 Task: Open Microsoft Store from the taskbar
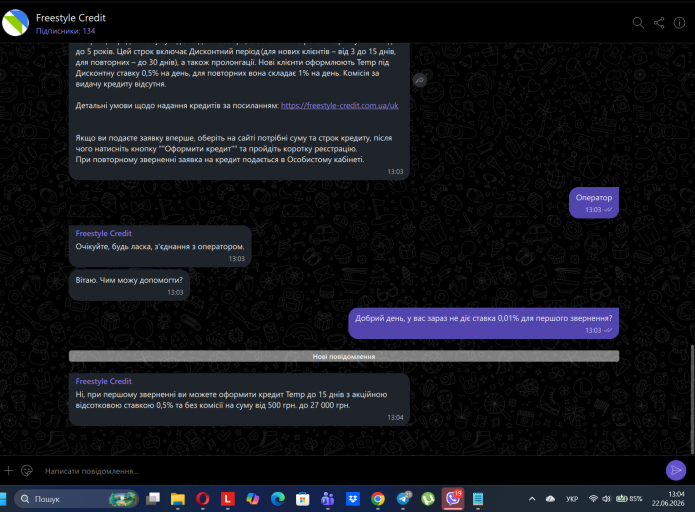[303, 499]
